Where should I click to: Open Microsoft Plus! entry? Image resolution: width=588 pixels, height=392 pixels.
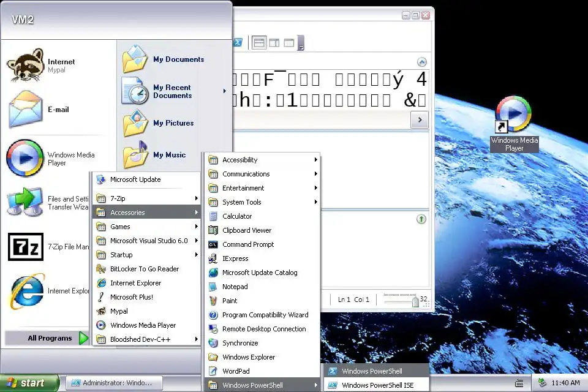[x=146, y=297]
